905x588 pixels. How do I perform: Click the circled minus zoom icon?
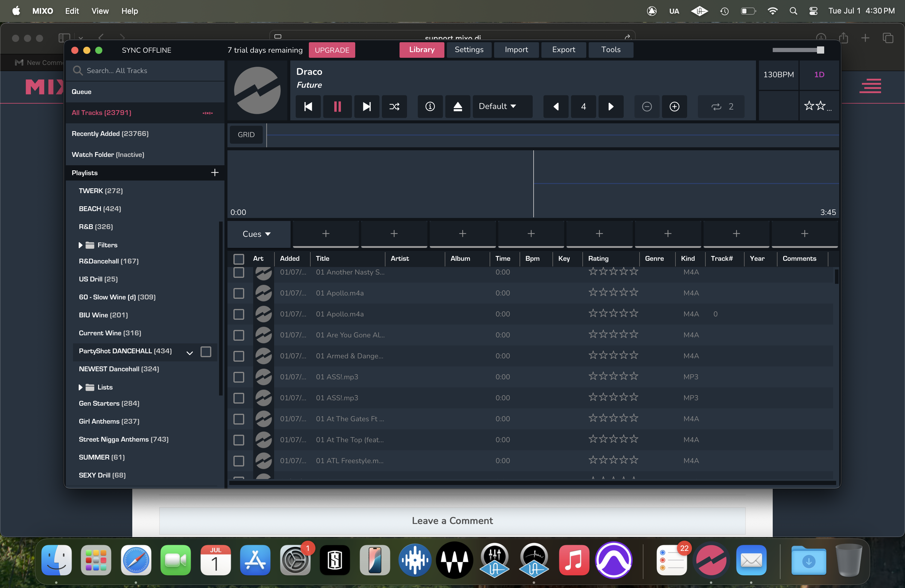click(646, 107)
